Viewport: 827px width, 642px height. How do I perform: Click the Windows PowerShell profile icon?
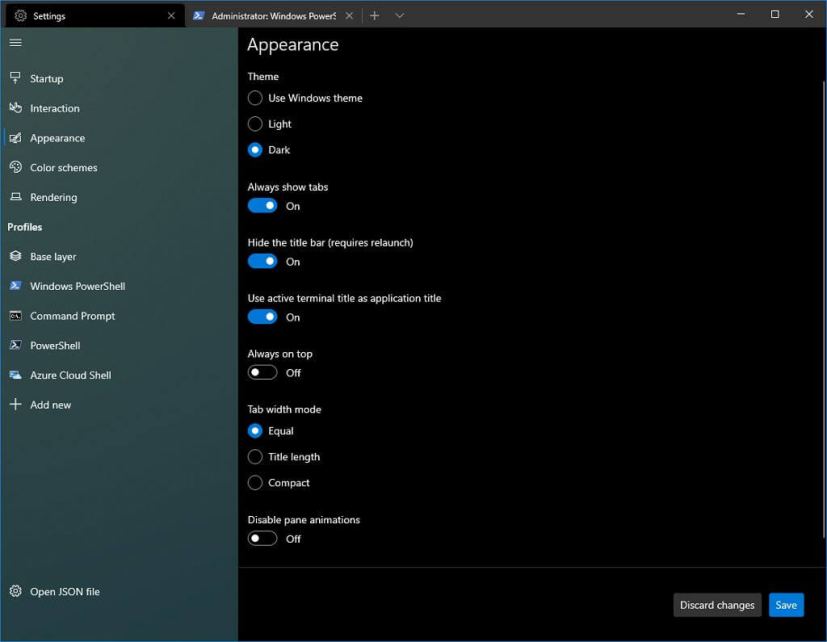pyautogui.click(x=15, y=285)
